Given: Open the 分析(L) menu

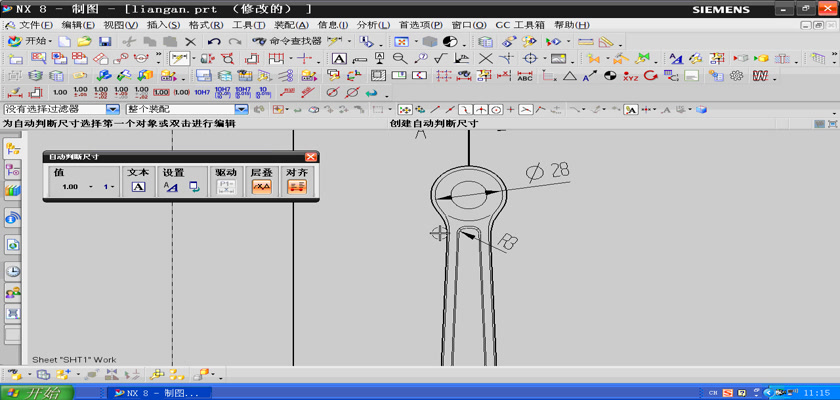Looking at the screenshot, I should (x=373, y=25).
